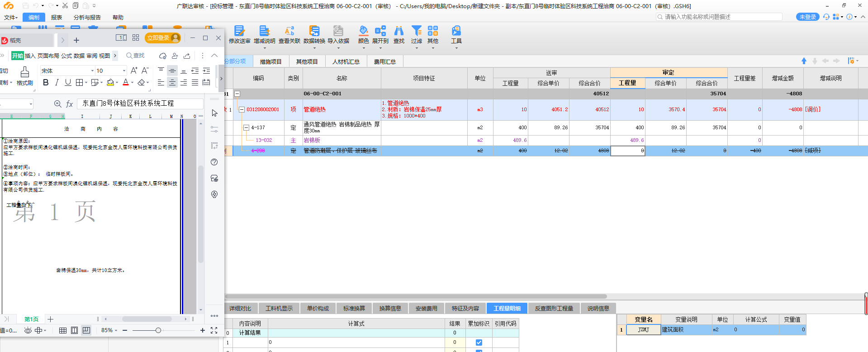
Task: Open the 插入 tab in WPS
Action: point(30,56)
